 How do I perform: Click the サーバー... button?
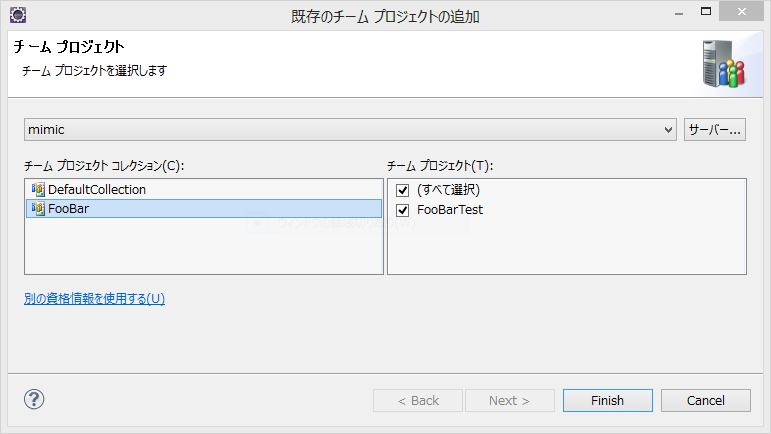click(714, 130)
